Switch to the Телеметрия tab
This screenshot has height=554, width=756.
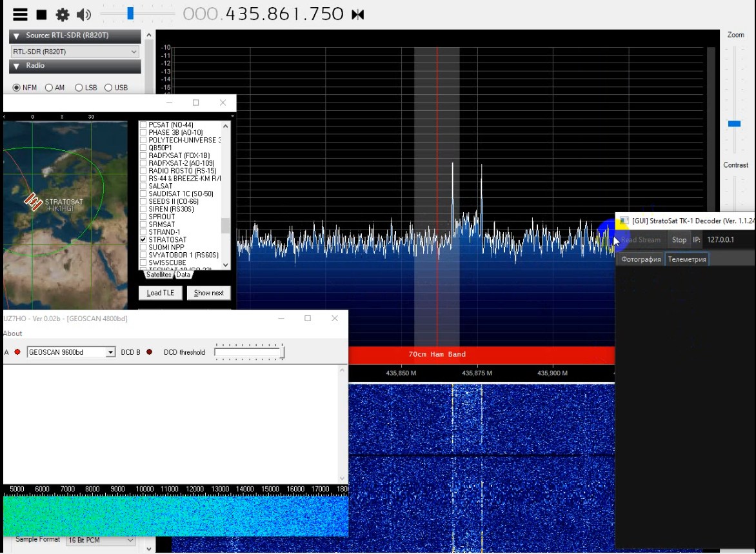coord(686,259)
